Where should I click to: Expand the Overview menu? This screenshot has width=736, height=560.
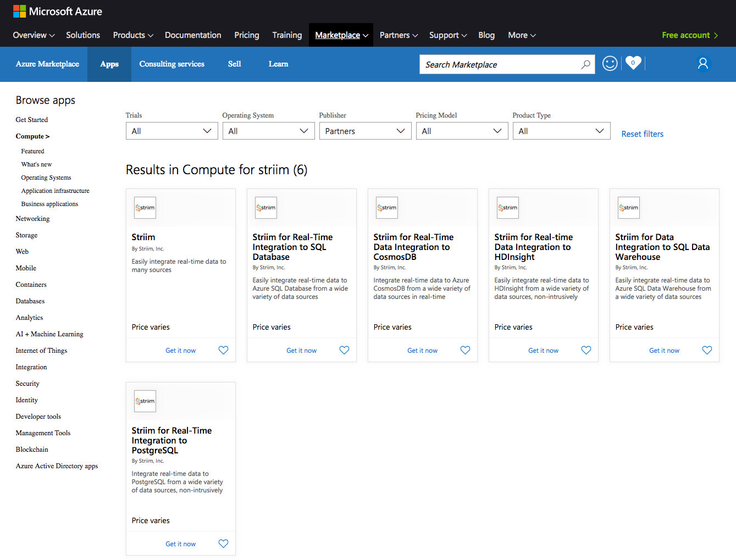[34, 35]
